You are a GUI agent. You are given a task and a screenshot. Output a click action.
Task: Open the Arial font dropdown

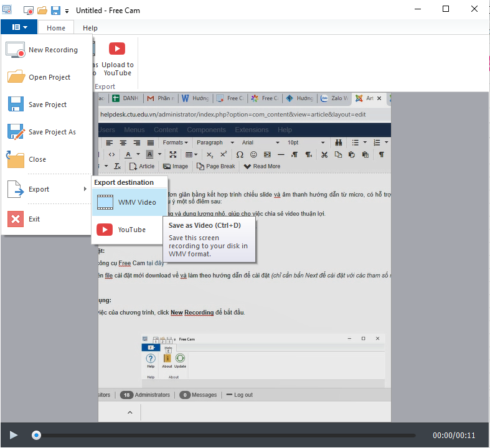[260, 142]
